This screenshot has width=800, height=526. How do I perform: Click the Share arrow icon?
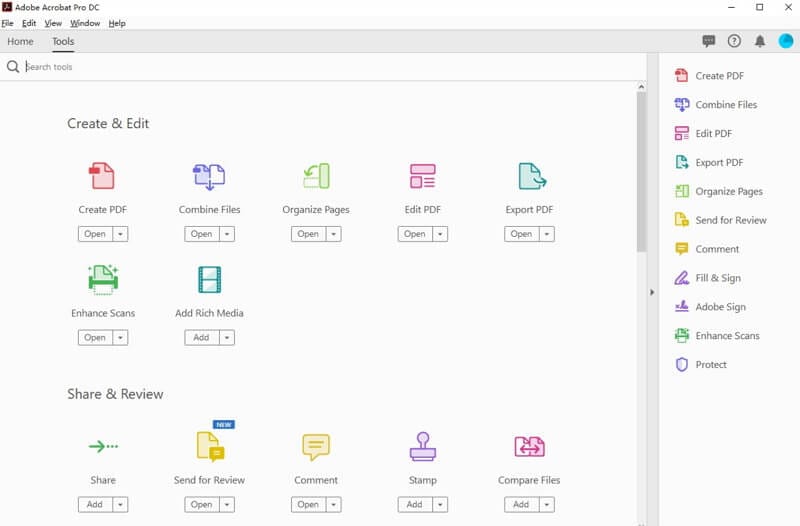tap(103, 446)
